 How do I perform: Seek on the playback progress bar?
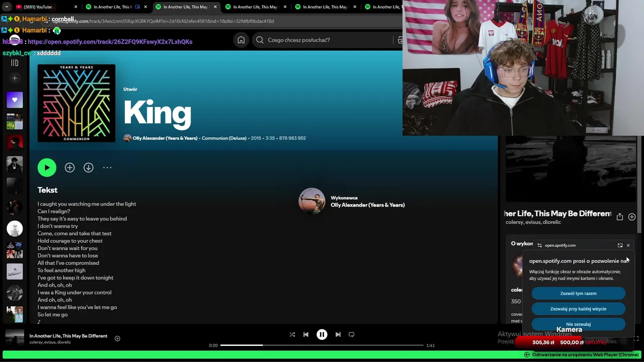tap(322, 345)
